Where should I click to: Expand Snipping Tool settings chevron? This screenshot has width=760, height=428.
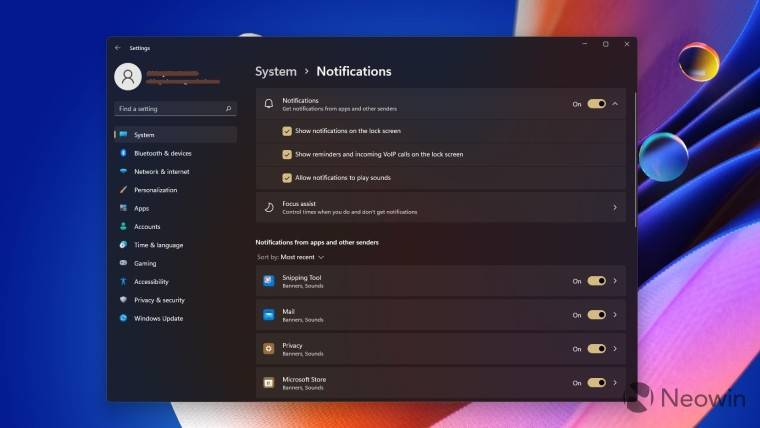[615, 281]
